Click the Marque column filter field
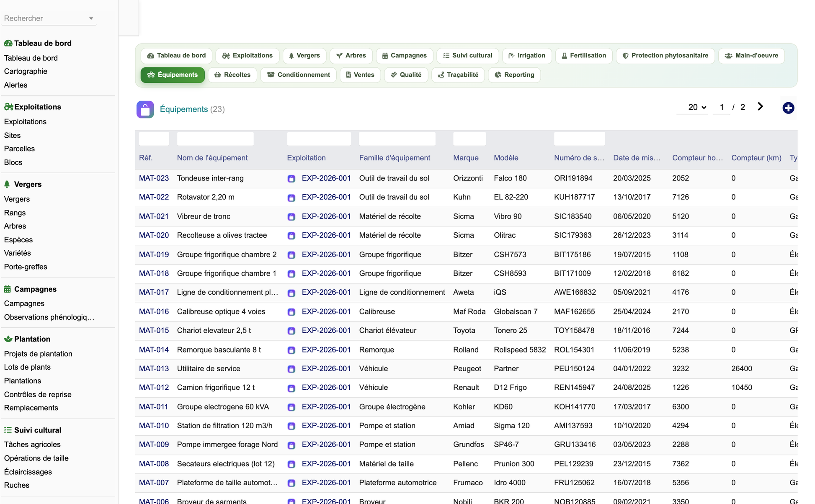This screenshot has height=504, width=815. pyautogui.click(x=469, y=139)
